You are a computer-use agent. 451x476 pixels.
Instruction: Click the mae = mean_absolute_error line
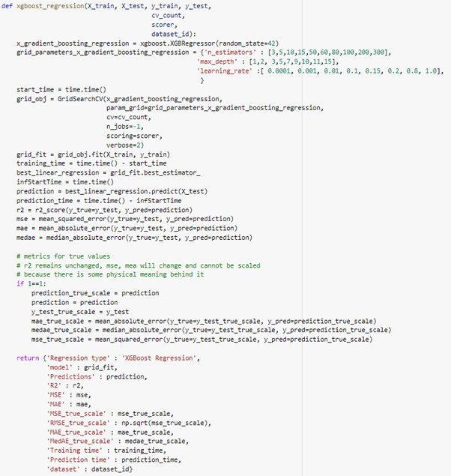pos(127,229)
